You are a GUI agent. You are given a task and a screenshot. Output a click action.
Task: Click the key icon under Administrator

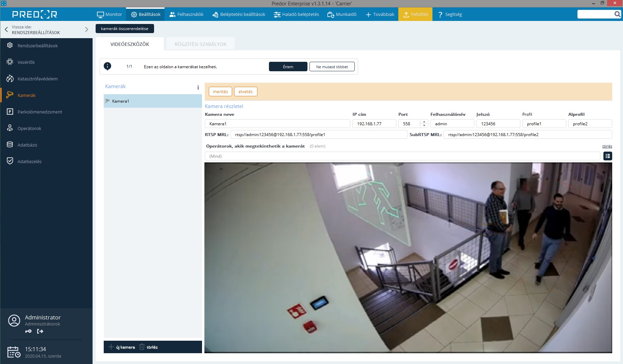click(x=28, y=331)
